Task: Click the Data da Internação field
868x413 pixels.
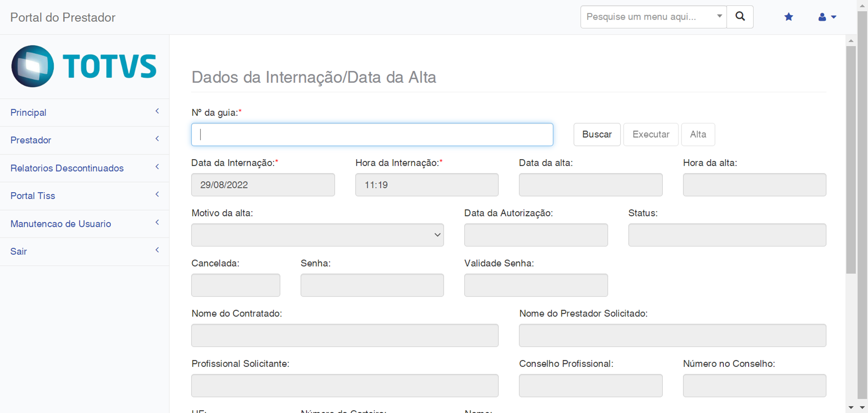Action: pyautogui.click(x=263, y=185)
